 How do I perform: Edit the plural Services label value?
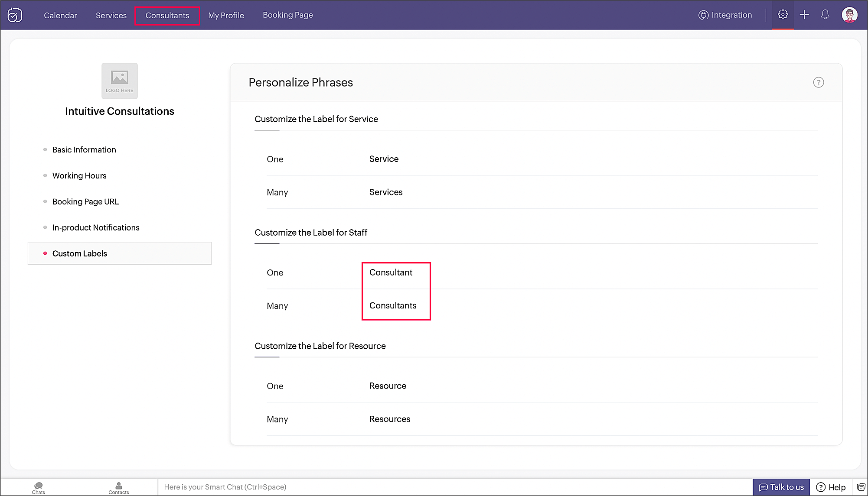coord(386,192)
